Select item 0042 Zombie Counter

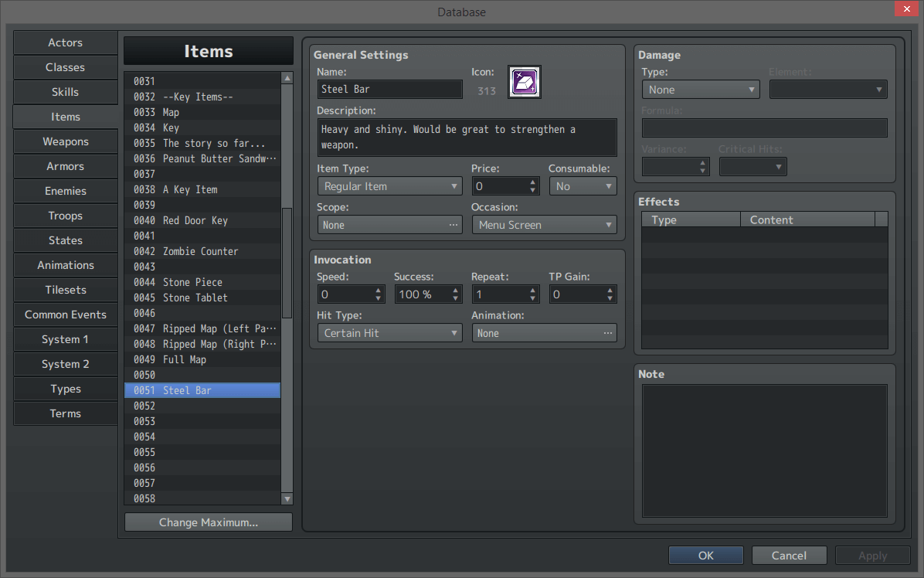click(x=202, y=251)
